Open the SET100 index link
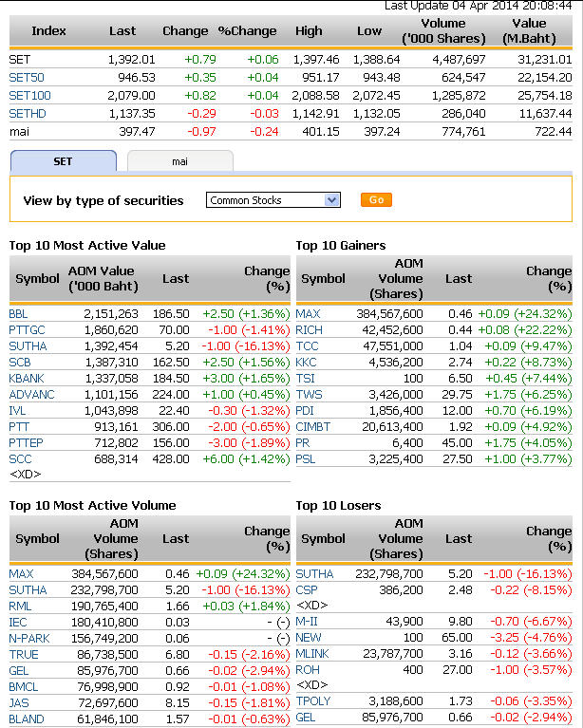This screenshot has height=728, width=583. pyautogui.click(x=28, y=95)
